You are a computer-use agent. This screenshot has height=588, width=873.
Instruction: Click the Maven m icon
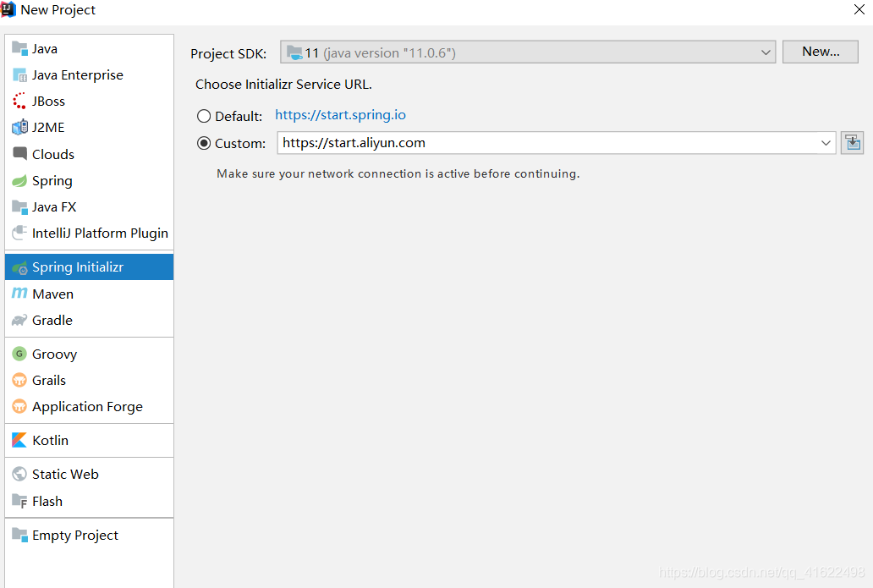pyautogui.click(x=19, y=293)
